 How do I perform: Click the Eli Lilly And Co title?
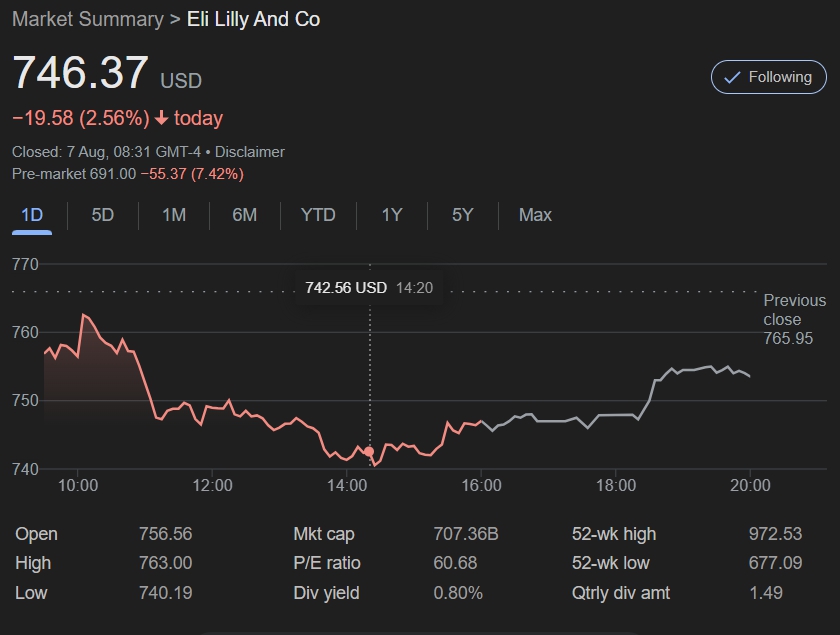click(253, 19)
